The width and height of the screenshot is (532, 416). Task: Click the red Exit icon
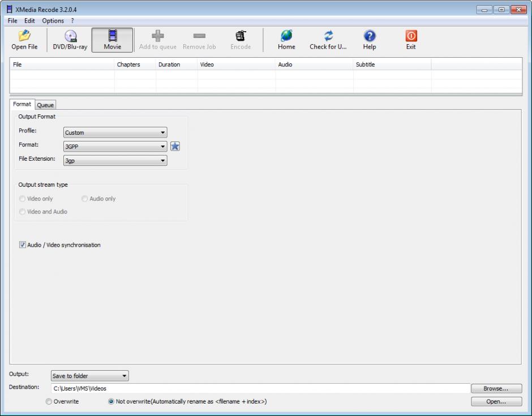coord(411,36)
